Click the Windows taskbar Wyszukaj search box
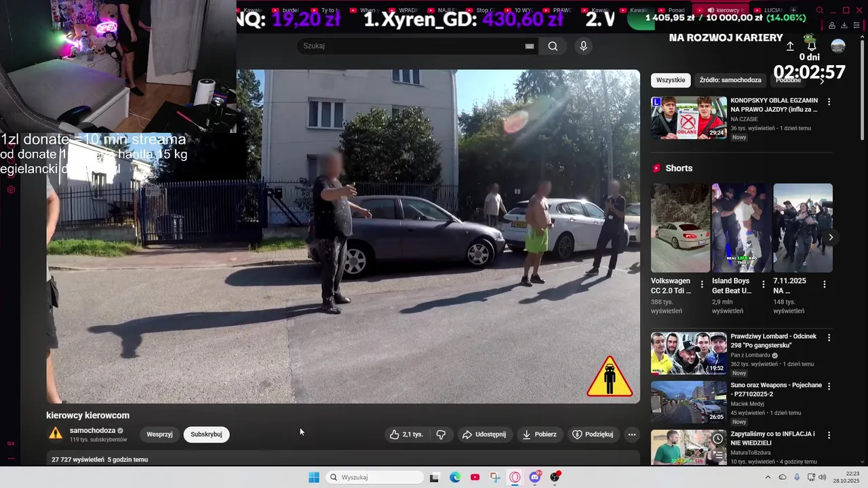The width and height of the screenshot is (868, 488). click(374, 477)
